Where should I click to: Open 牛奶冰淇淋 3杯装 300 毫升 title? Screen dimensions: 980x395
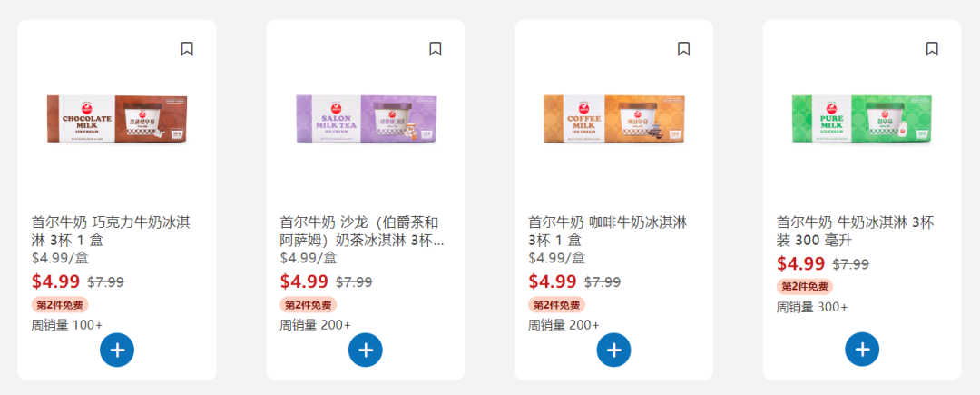click(855, 231)
